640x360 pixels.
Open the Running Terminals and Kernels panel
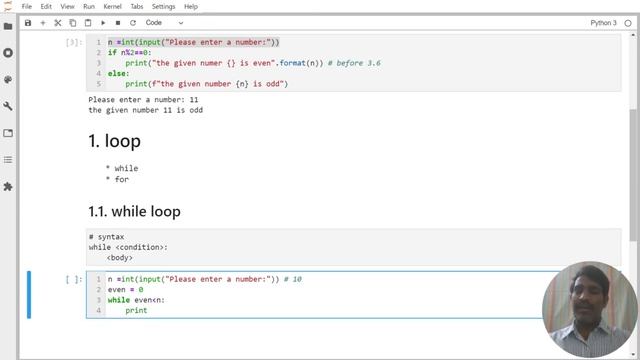point(8,53)
